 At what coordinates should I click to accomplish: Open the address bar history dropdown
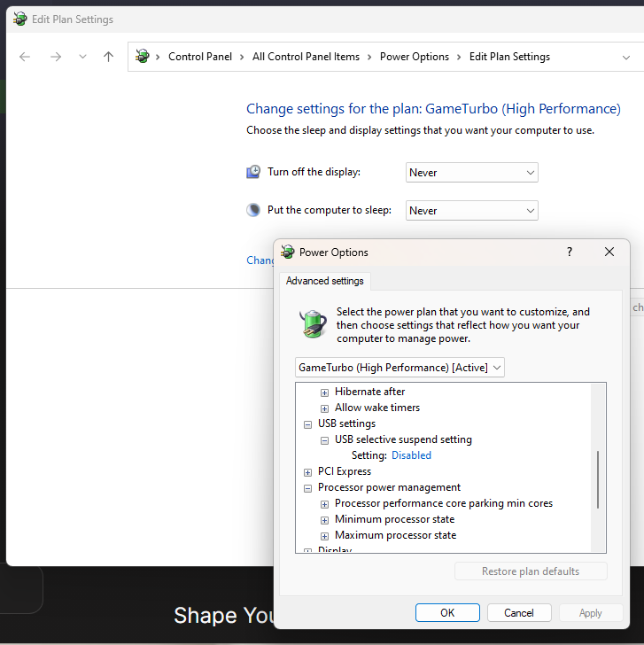pos(626,58)
